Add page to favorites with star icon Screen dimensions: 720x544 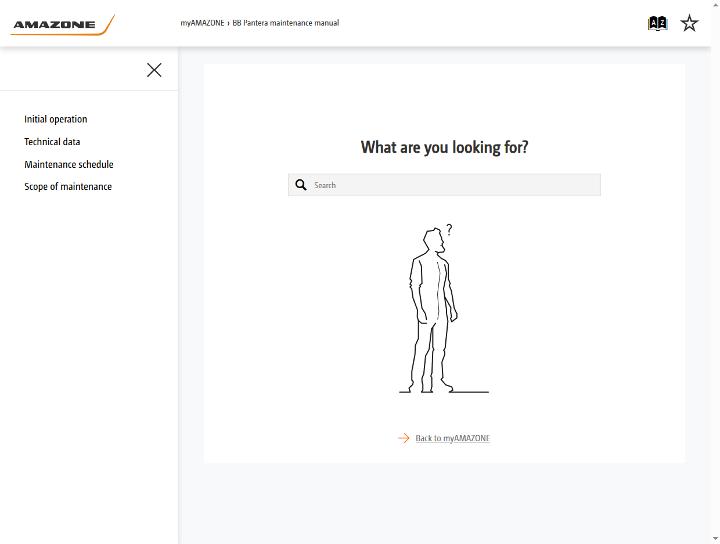(x=689, y=23)
